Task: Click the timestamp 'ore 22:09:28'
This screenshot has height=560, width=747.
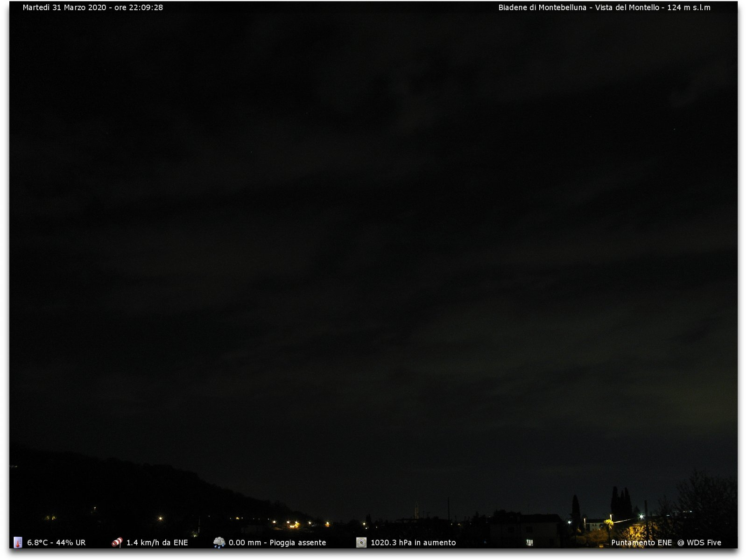Action: pos(139,7)
